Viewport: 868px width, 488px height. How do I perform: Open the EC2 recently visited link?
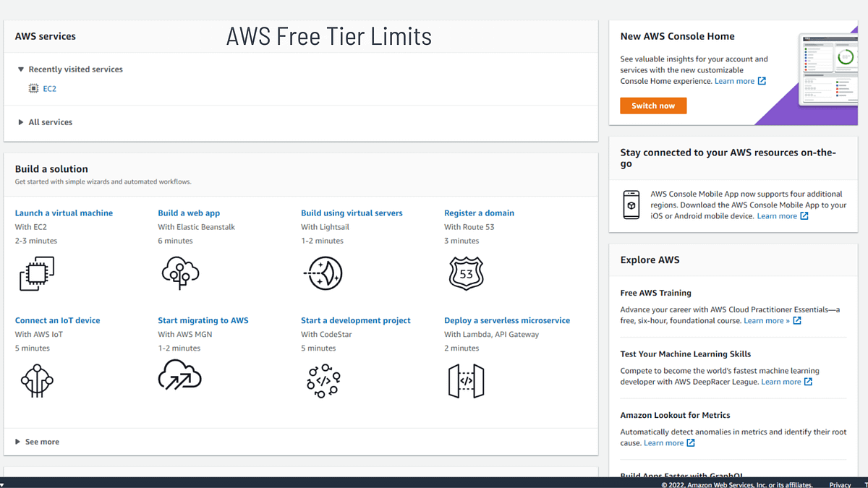click(49, 88)
